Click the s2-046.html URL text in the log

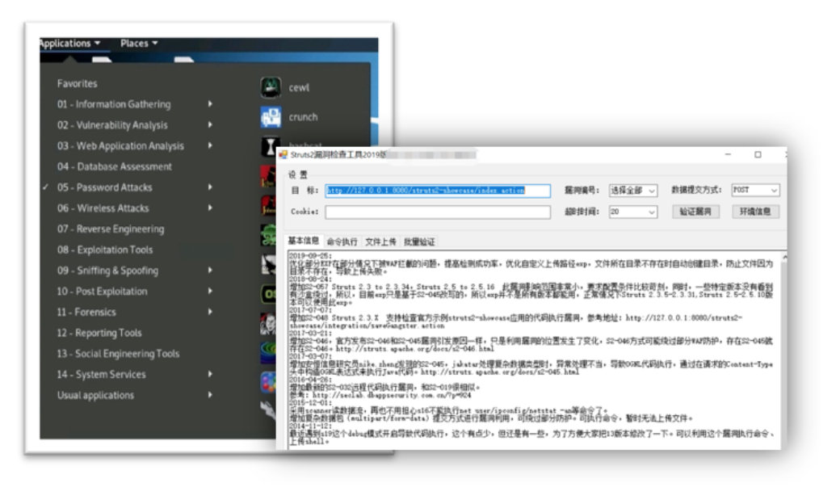[x=414, y=349]
